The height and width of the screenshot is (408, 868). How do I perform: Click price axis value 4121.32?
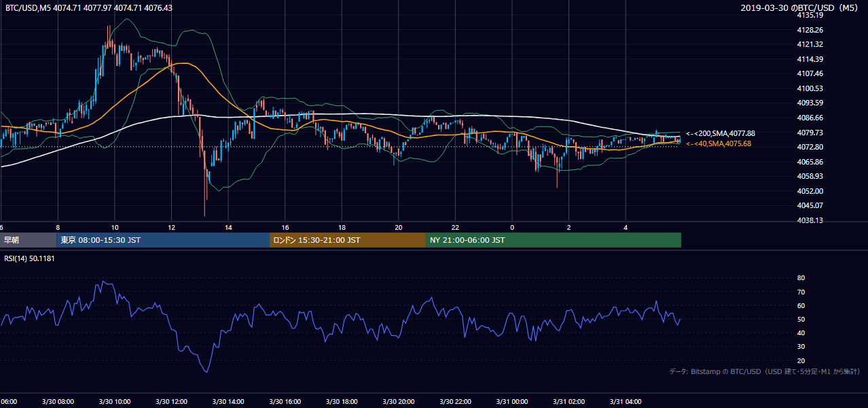point(810,44)
